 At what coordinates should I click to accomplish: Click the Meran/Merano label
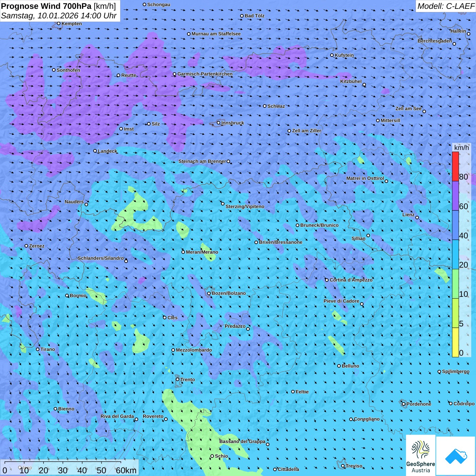tap(202, 252)
